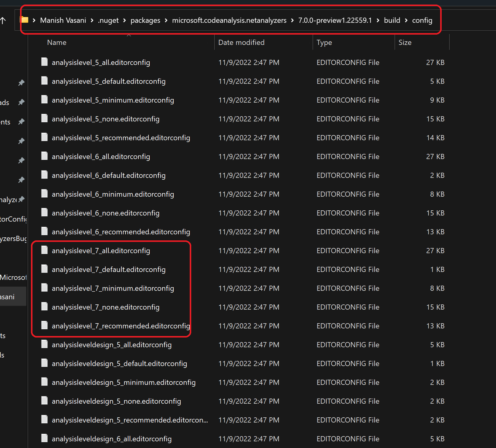Open the build folder from the breadcrumb

tap(392, 20)
